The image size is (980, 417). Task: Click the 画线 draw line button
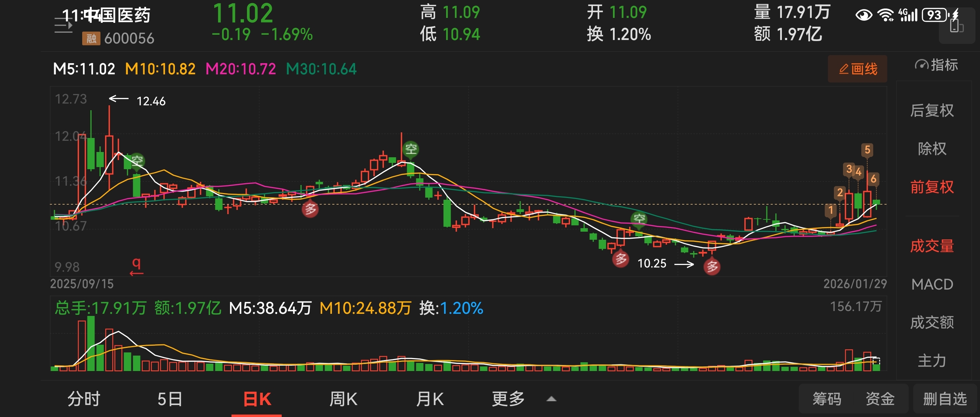857,69
